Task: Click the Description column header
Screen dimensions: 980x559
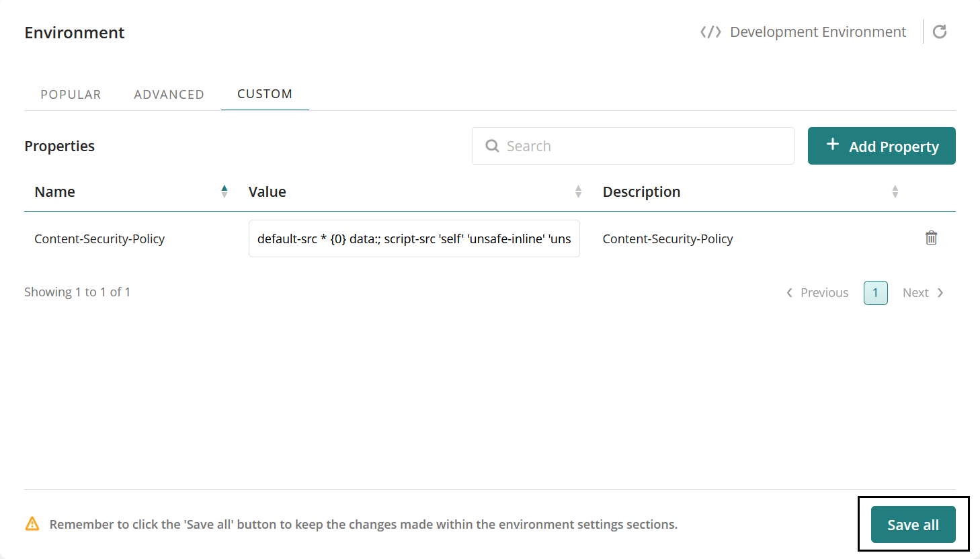Action: tap(641, 192)
